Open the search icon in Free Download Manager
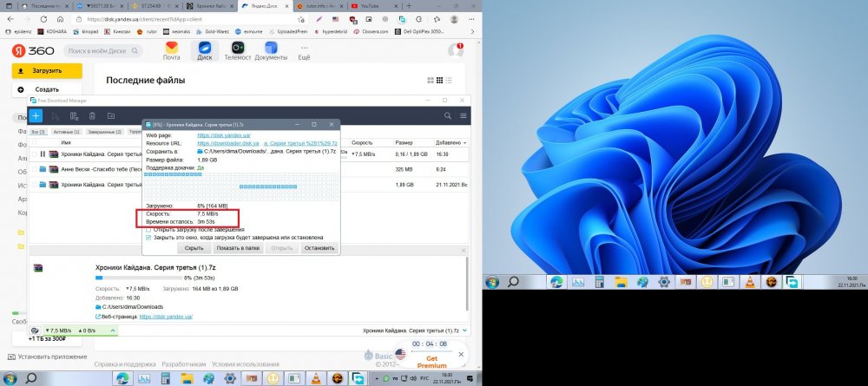The height and width of the screenshot is (386, 868). point(446,115)
